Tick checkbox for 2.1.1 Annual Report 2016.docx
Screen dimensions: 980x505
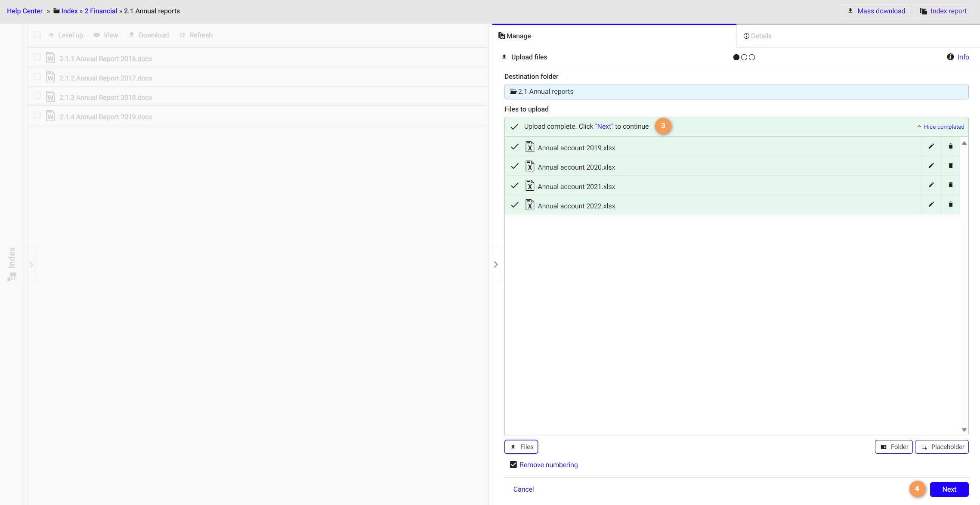coord(37,57)
